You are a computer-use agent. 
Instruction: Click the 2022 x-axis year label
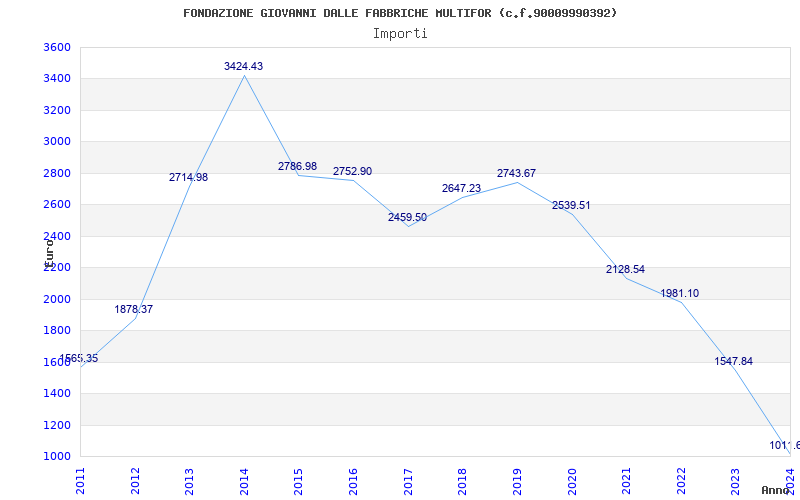[x=681, y=482]
